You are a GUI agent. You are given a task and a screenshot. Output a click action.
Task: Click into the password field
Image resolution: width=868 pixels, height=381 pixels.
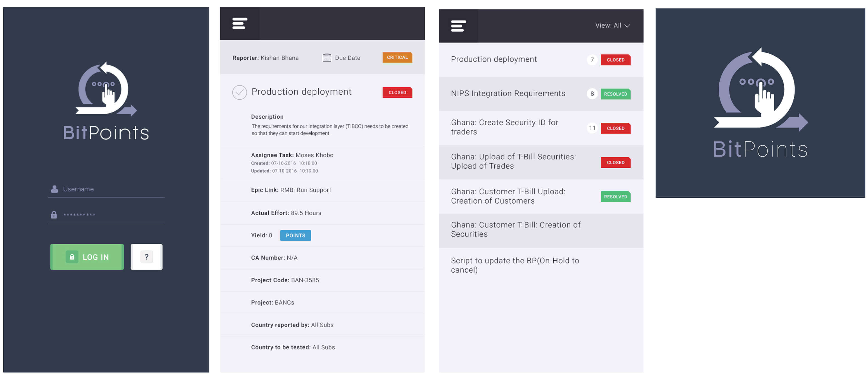point(111,215)
